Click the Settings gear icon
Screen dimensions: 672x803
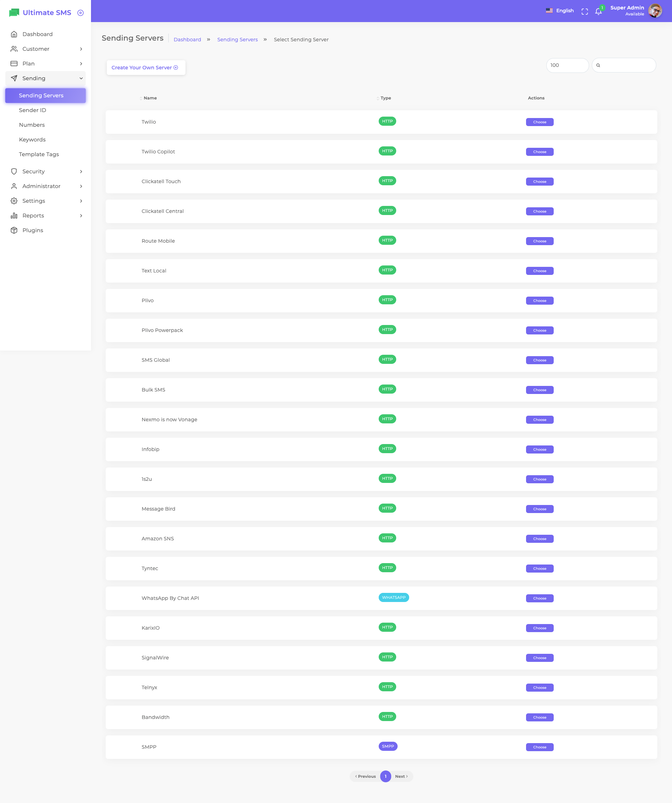coord(14,201)
